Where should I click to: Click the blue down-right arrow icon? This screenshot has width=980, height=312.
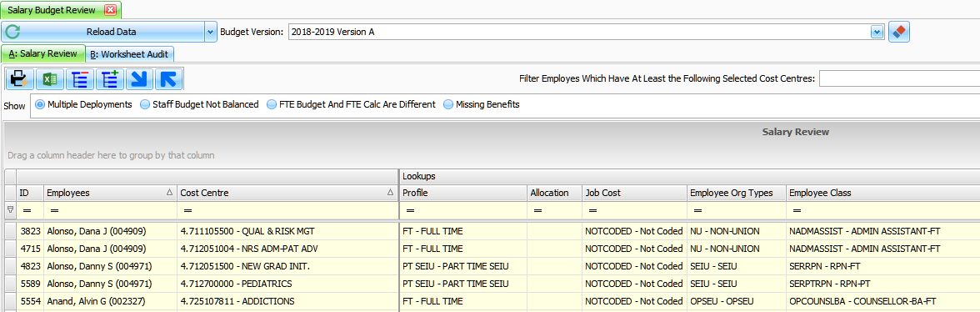[x=140, y=79]
